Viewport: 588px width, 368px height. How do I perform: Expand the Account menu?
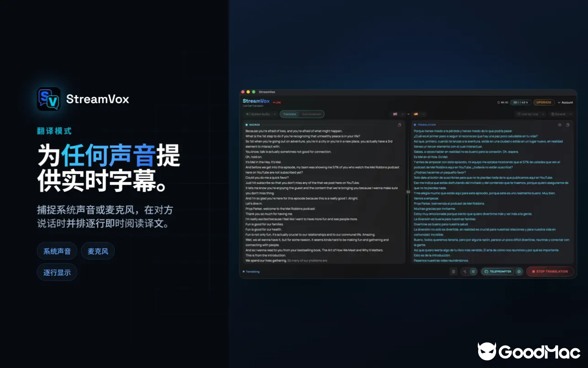(565, 103)
